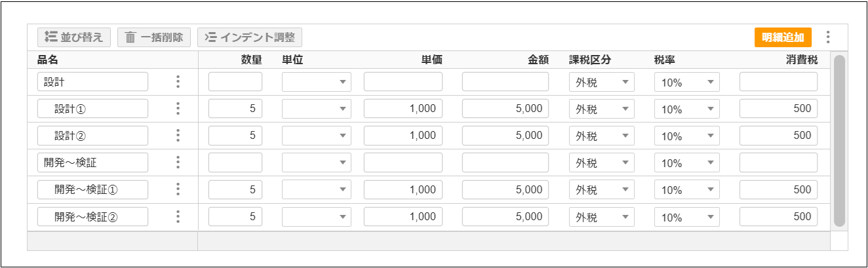This screenshot has width=868, height=268.
Task: Click the 品名 field containing 設計②
Action: [92, 136]
